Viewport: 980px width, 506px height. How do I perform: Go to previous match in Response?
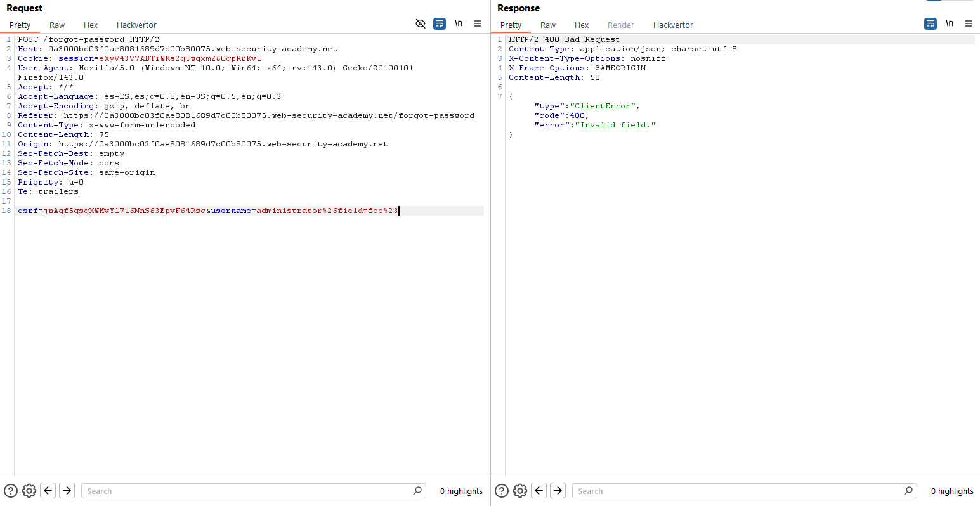tap(539, 491)
